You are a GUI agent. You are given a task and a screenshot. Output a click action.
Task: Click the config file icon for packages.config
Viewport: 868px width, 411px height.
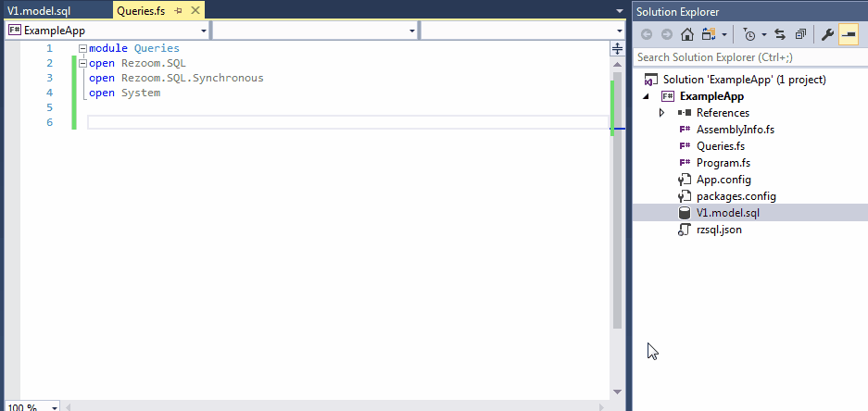click(685, 196)
